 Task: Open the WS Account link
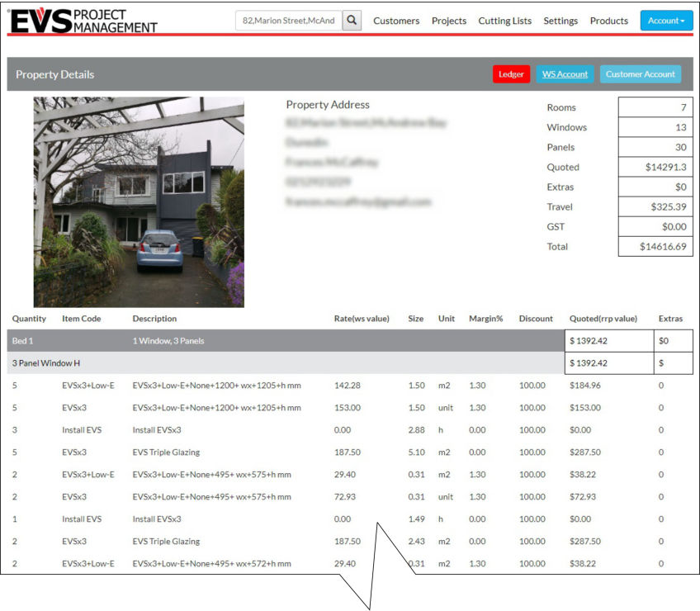pyautogui.click(x=565, y=74)
